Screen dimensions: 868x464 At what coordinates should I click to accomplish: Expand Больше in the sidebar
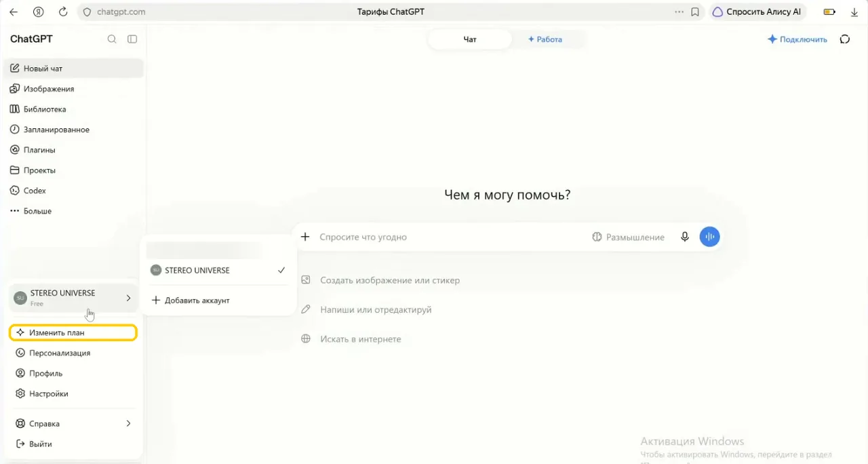coord(73,211)
